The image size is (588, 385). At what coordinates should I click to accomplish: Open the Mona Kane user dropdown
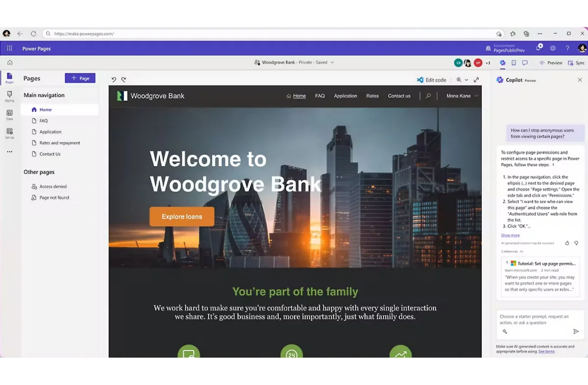pyautogui.click(x=462, y=96)
